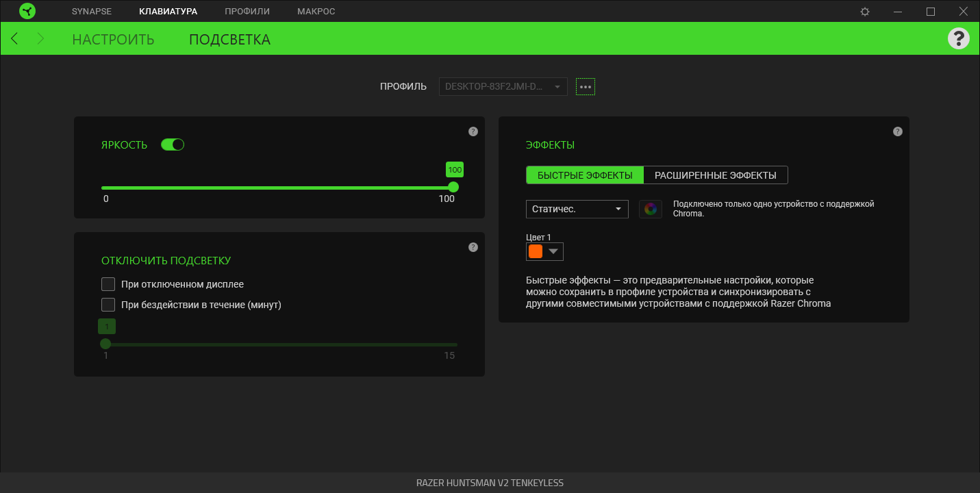Toggle the ЯРКОСТЬ brightness switch
980x493 pixels.
[173, 144]
